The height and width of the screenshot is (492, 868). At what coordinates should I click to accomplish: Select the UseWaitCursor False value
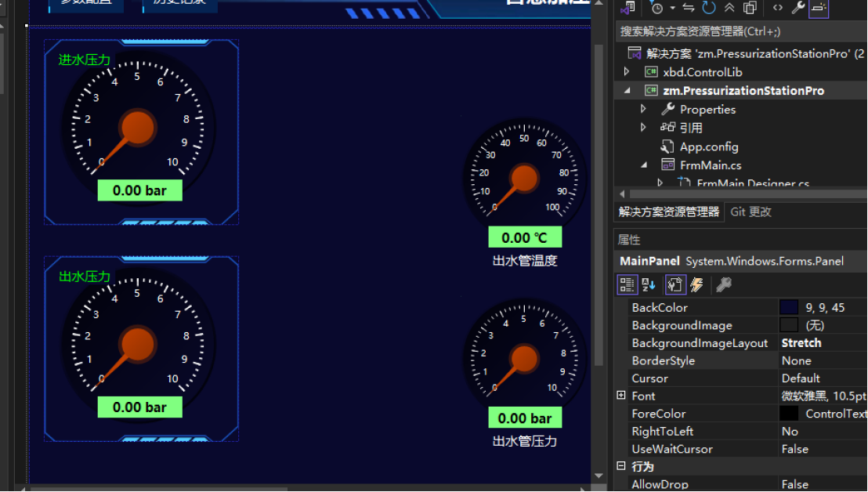coord(795,449)
